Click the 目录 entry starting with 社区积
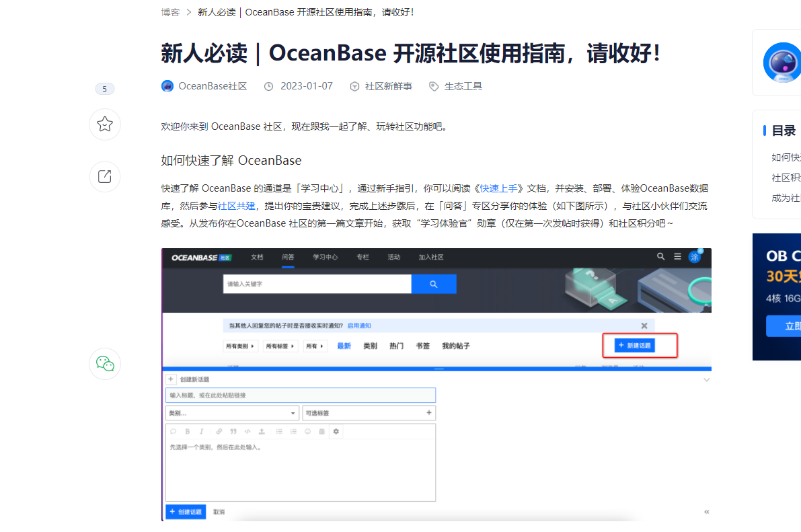 point(786,178)
